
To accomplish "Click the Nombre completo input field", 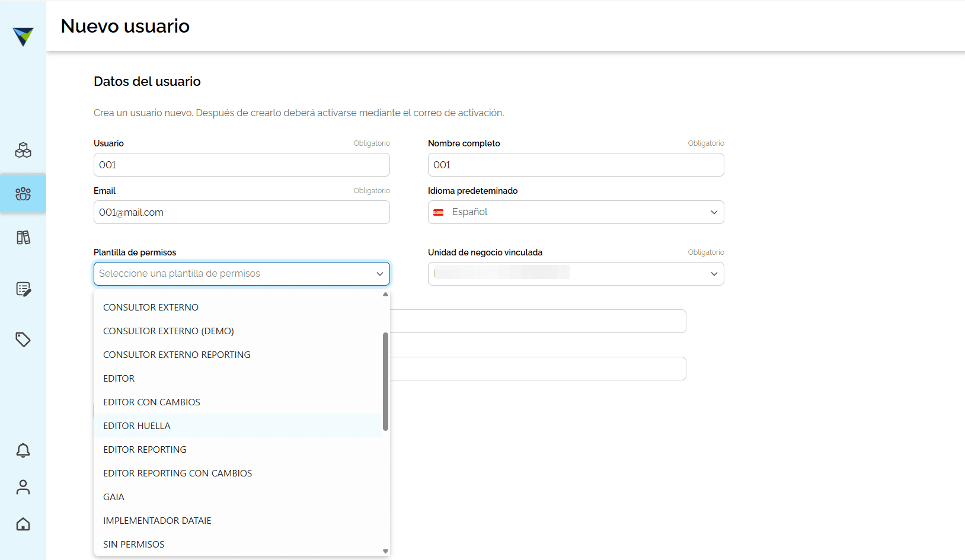I will pyautogui.click(x=576, y=165).
